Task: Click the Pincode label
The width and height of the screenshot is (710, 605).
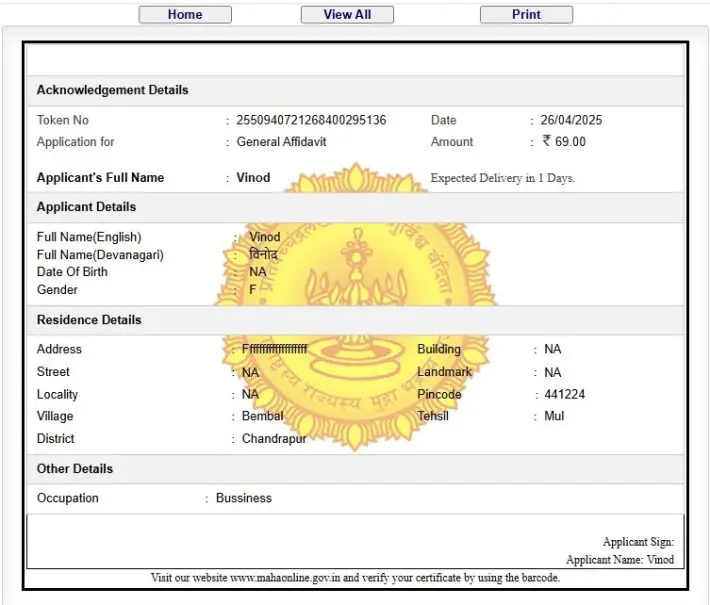Action: point(439,394)
